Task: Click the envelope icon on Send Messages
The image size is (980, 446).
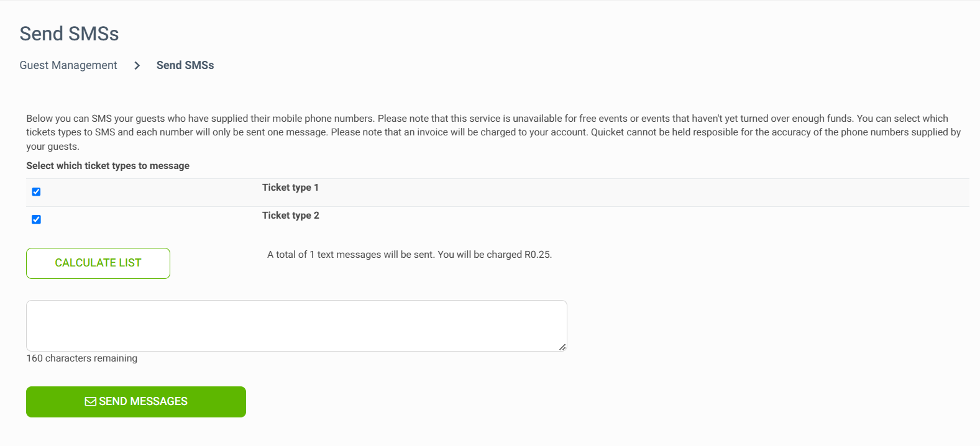Action: tap(91, 402)
